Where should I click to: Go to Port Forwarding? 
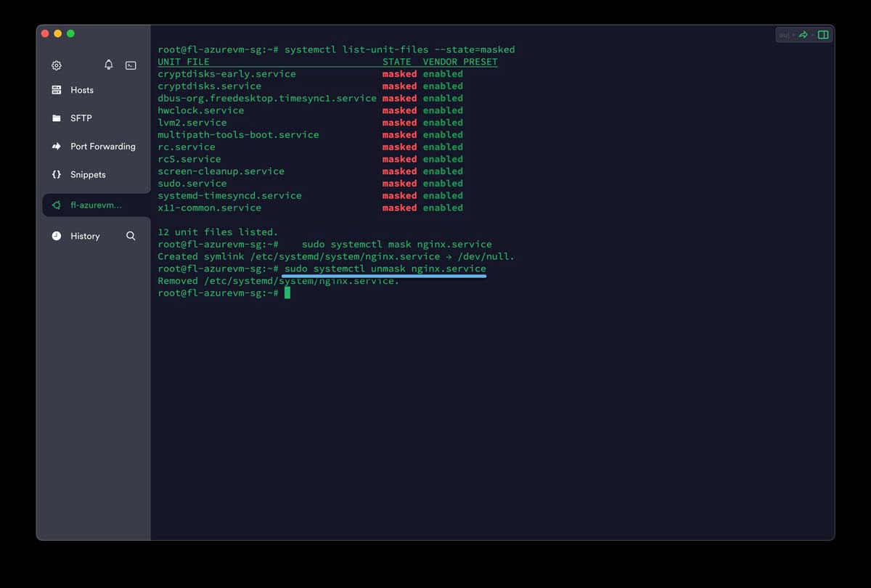pyautogui.click(x=102, y=147)
